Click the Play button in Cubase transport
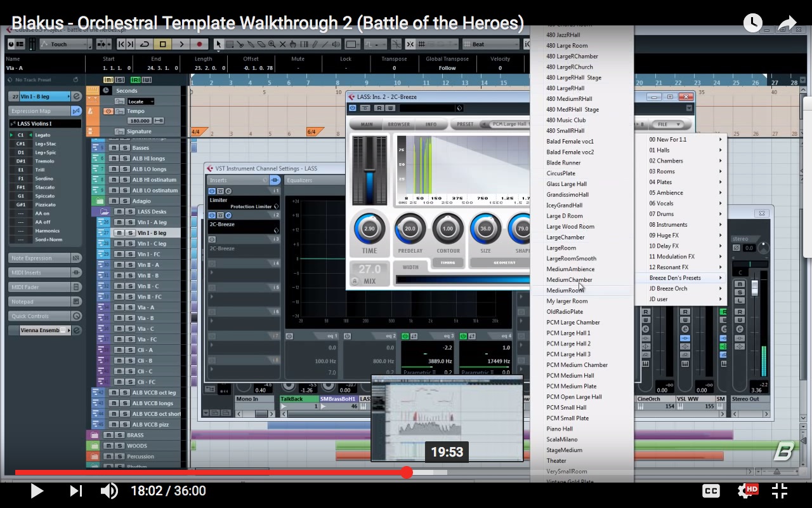Viewport: 812px width, 508px height. click(x=181, y=44)
